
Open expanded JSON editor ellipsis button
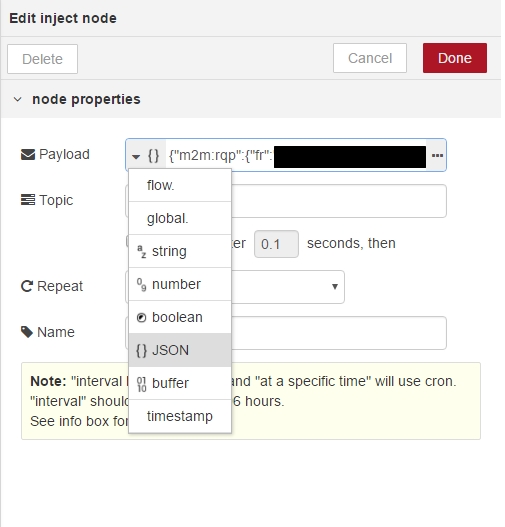pos(437,155)
